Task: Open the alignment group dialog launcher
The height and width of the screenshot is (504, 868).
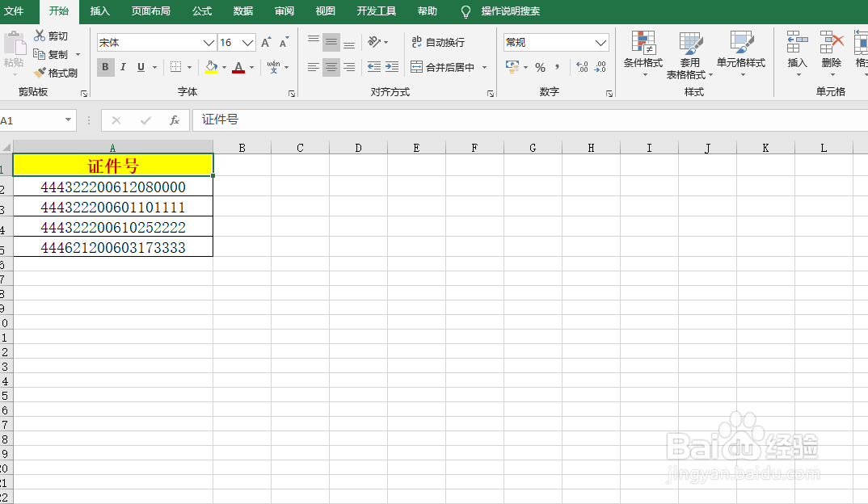Action: [x=491, y=94]
